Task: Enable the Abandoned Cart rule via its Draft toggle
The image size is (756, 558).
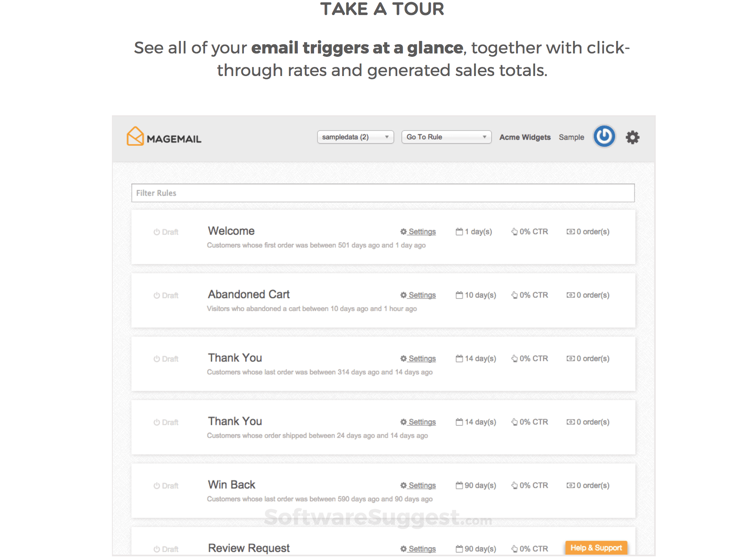Action: [x=156, y=295]
